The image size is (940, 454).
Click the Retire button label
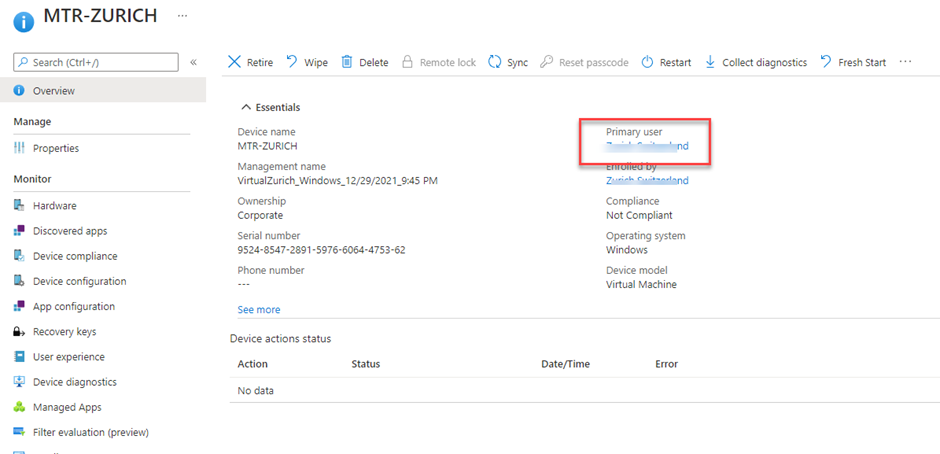[260, 62]
